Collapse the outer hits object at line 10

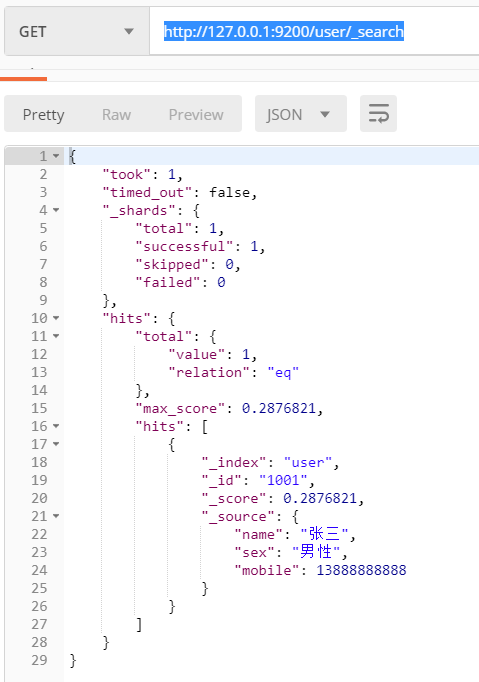56,318
